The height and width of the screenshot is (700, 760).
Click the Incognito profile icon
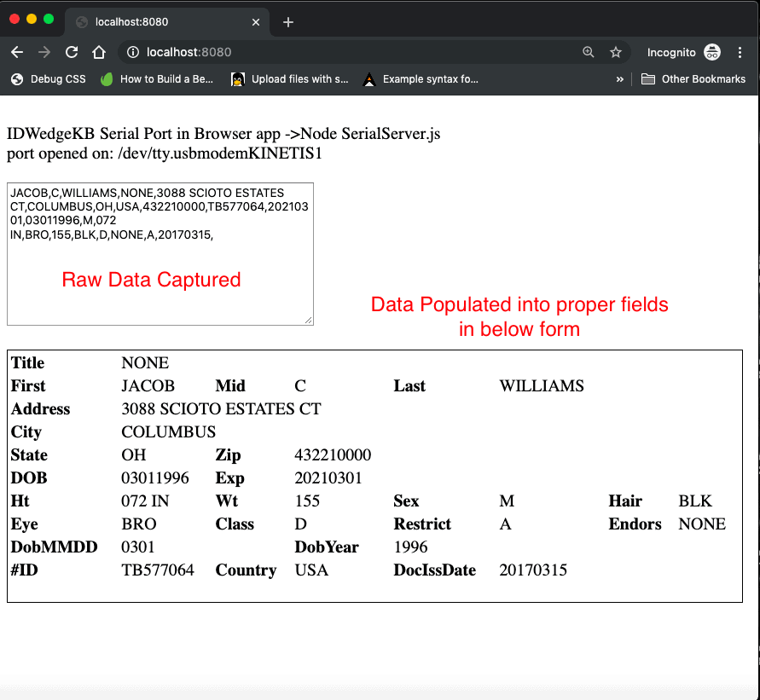coord(711,52)
